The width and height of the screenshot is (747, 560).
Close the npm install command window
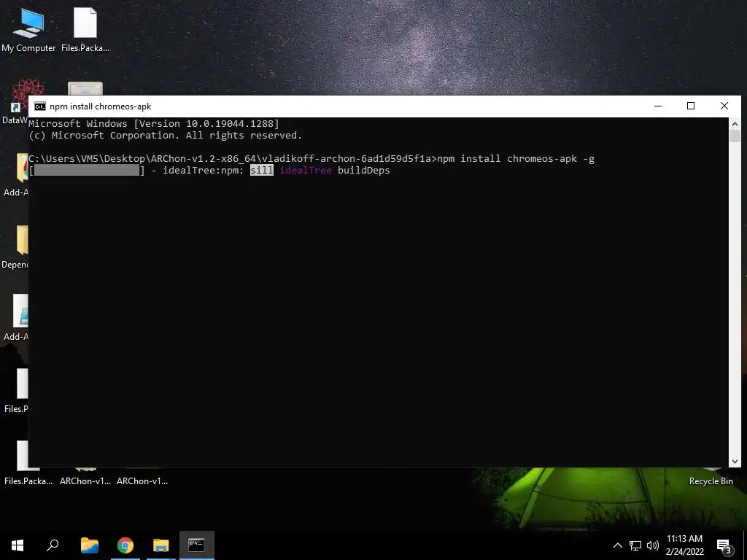(x=724, y=106)
